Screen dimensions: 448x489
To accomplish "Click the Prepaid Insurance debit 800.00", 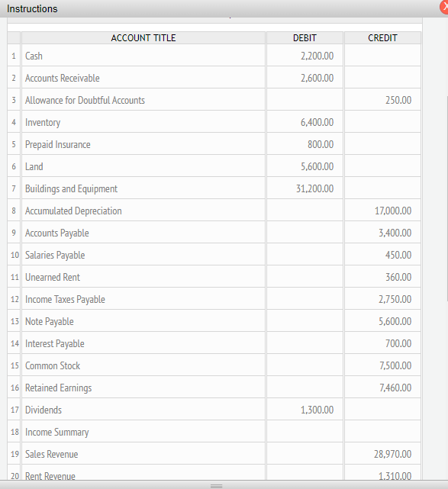I will point(321,144).
